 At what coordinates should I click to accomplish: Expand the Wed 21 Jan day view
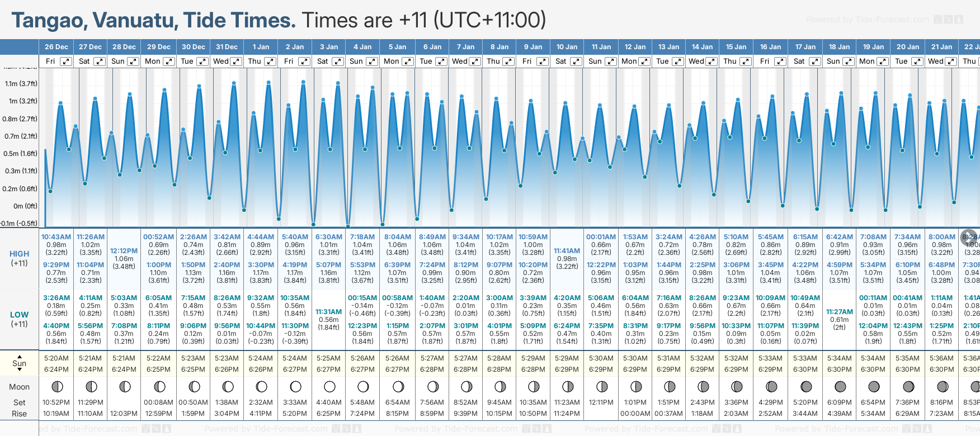tap(951, 61)
